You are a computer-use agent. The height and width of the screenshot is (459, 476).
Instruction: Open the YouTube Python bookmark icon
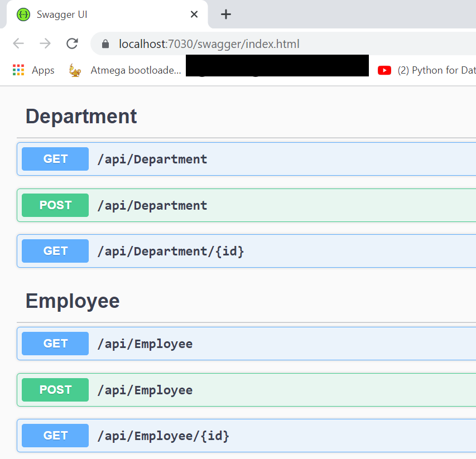(x=384, y=70)
